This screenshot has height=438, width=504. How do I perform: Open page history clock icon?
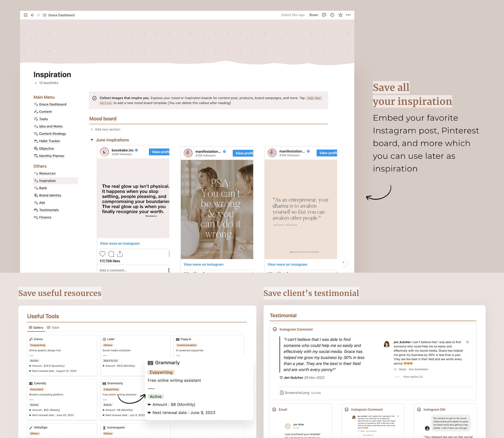332,15
